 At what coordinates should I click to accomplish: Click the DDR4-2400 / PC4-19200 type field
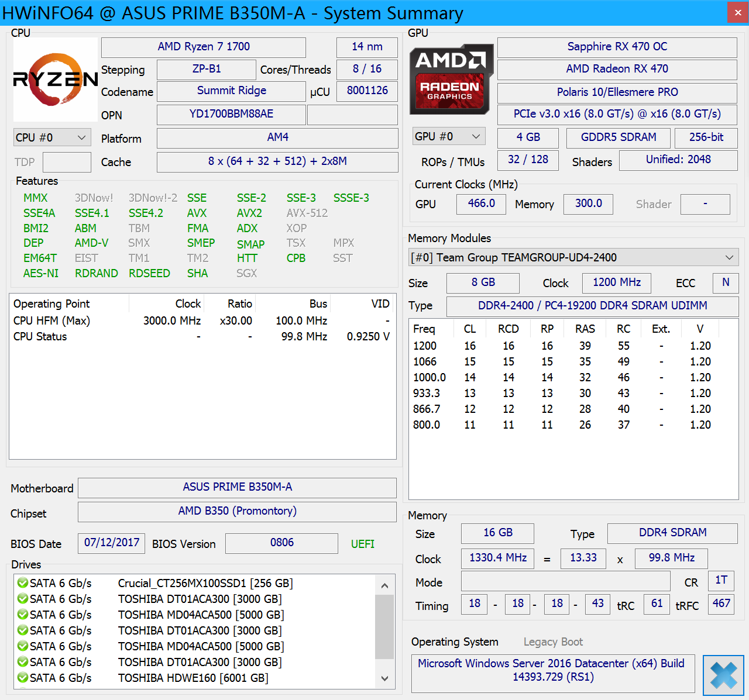592,306
